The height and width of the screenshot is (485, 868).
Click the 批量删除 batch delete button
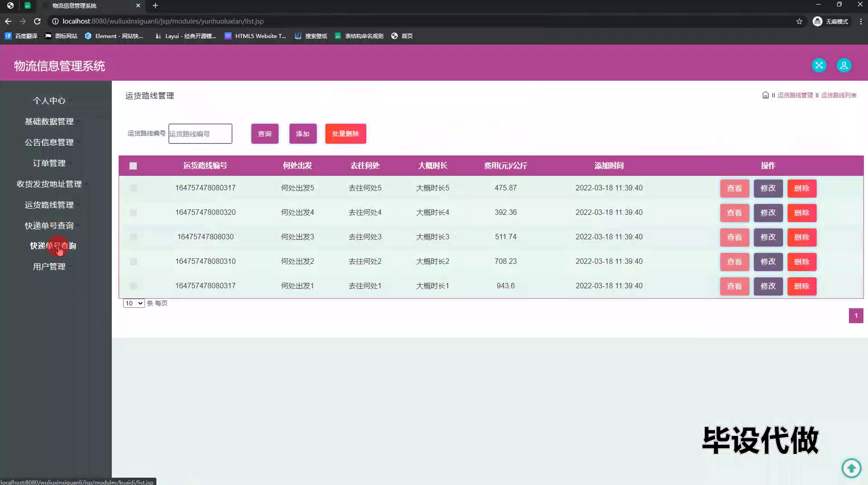click(345, 133)
